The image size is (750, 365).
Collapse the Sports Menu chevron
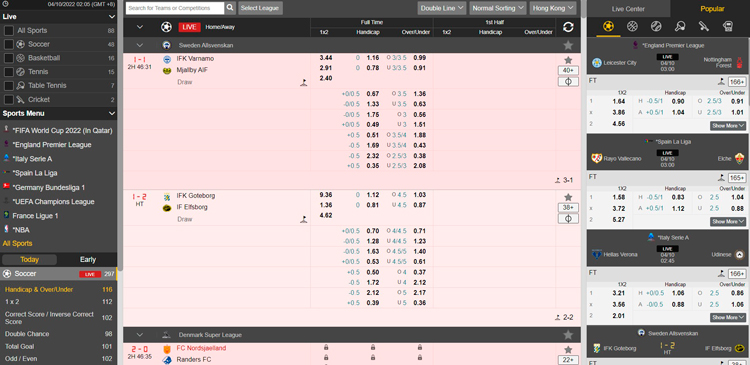click(112, 113)
